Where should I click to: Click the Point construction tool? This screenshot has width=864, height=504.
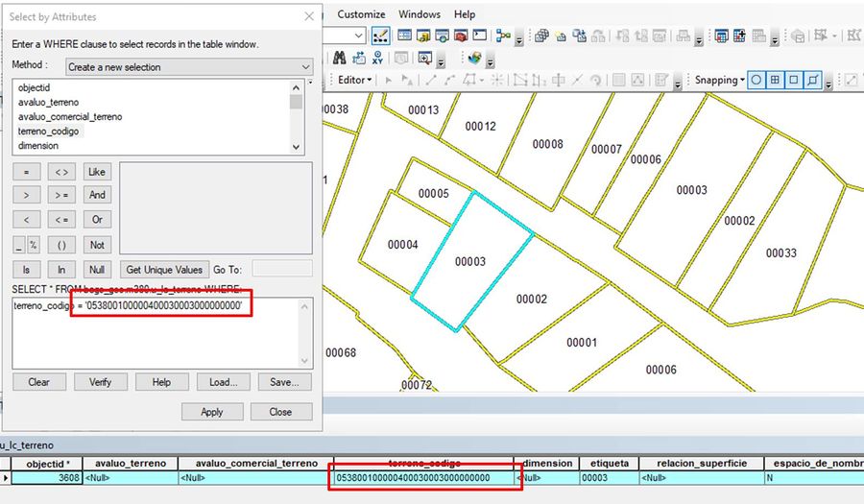(x=497, y=80)
